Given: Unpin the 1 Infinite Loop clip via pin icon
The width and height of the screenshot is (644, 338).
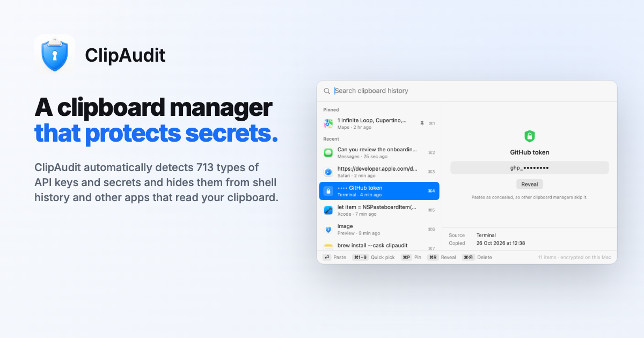Looking at the screenshot, I should click(422, 123).
